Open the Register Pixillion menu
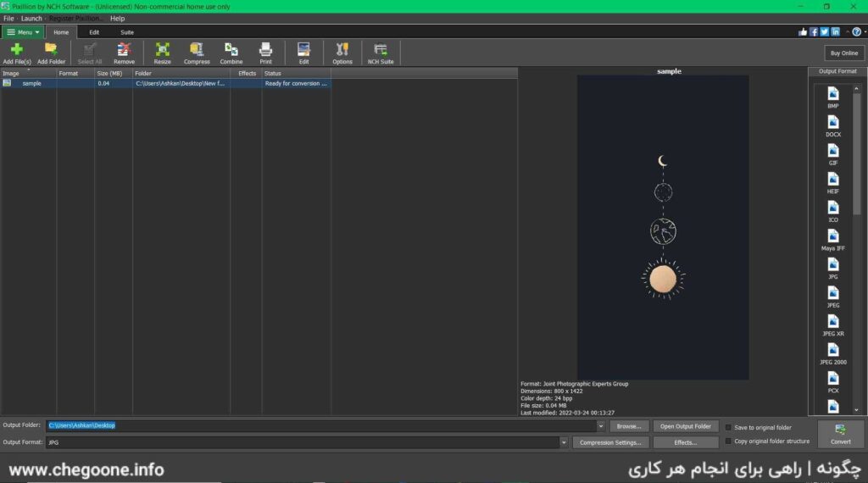The width and height of the screenshot is (868, 483). point(75,19)
